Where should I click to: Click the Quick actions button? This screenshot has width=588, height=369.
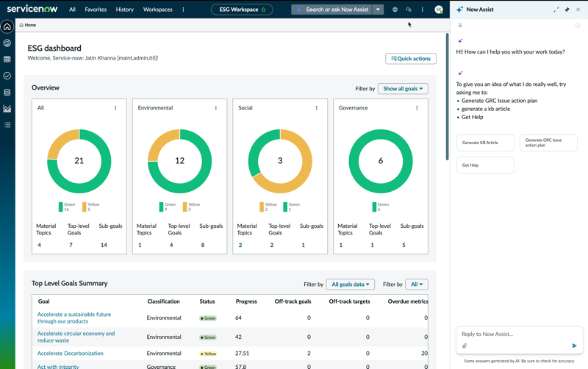coord(411,59)
